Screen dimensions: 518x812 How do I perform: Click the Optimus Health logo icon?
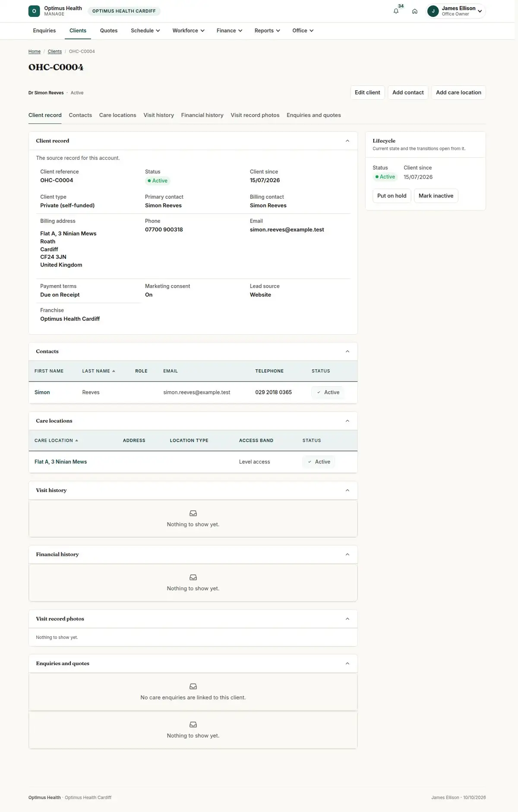[34, 11]
